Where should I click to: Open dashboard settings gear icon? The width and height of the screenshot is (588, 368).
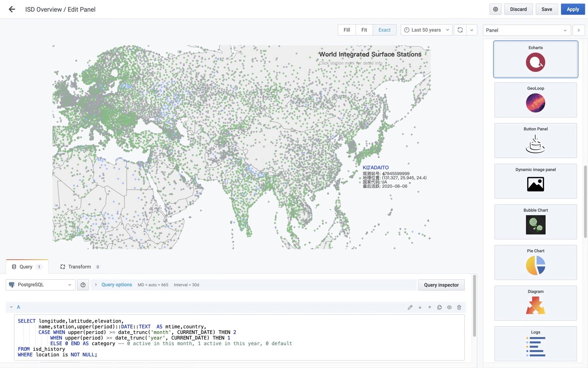[x=495, y=9]
